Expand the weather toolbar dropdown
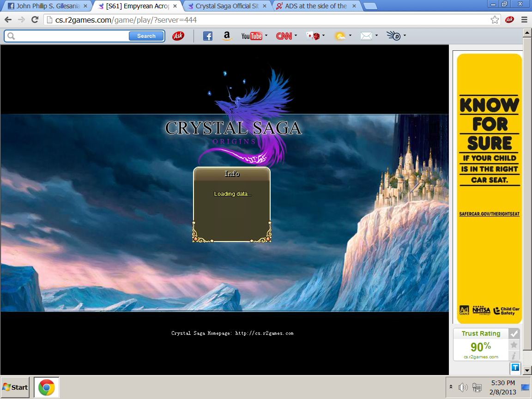The height and width of the screenshot is (399, 532). [x=351, y=36]
